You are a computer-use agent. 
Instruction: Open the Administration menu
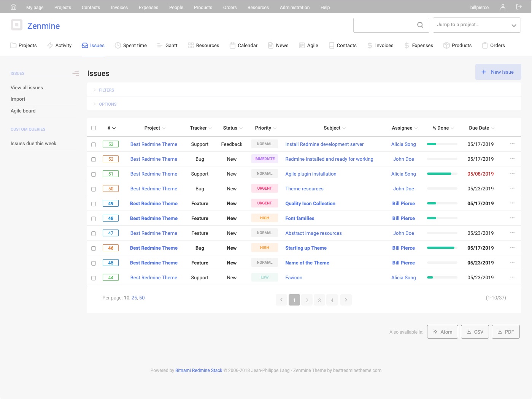pos(294,7)
